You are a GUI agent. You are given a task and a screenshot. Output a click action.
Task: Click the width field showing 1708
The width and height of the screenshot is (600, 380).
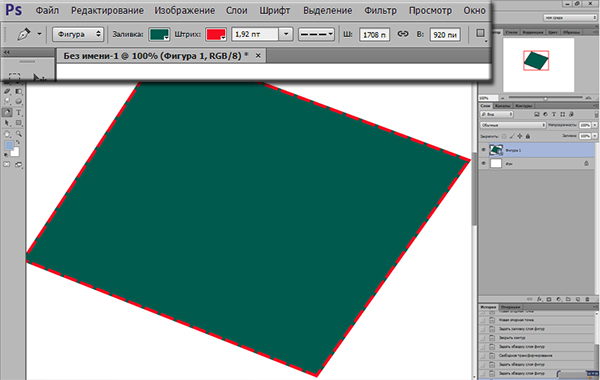coord(374,34)
